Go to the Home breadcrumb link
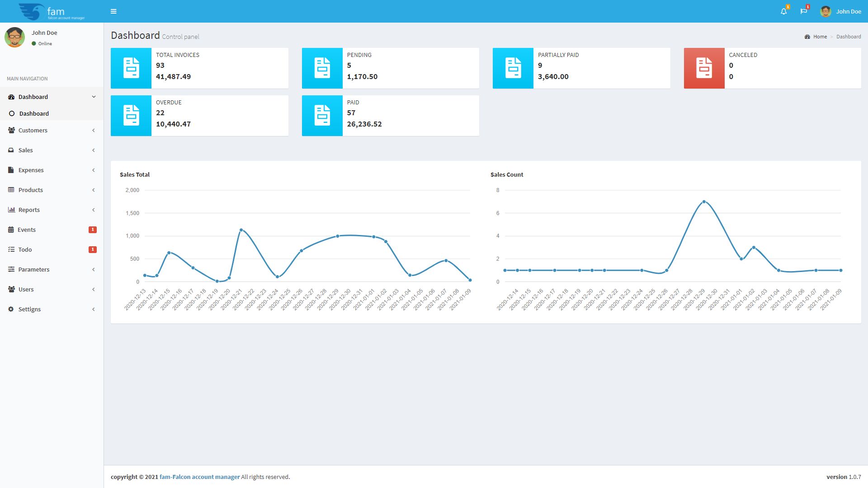The image size is (868, 488). (820, 37)
